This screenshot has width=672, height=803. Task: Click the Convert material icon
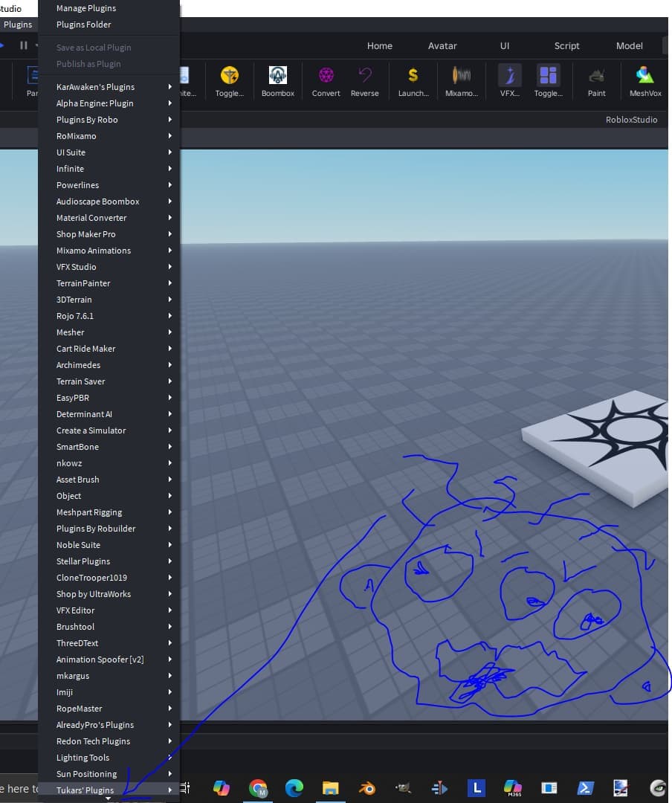pos(326,82)
